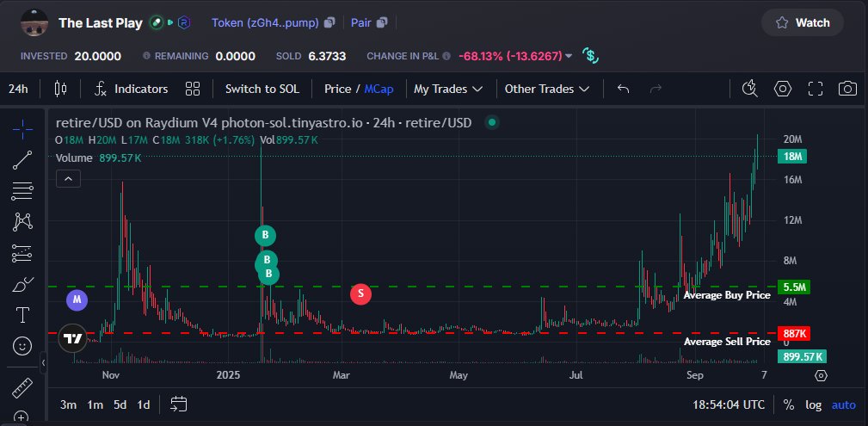The image size is (868, 426).
Task: Redo the chart action
Action: [x=656, y=89]
